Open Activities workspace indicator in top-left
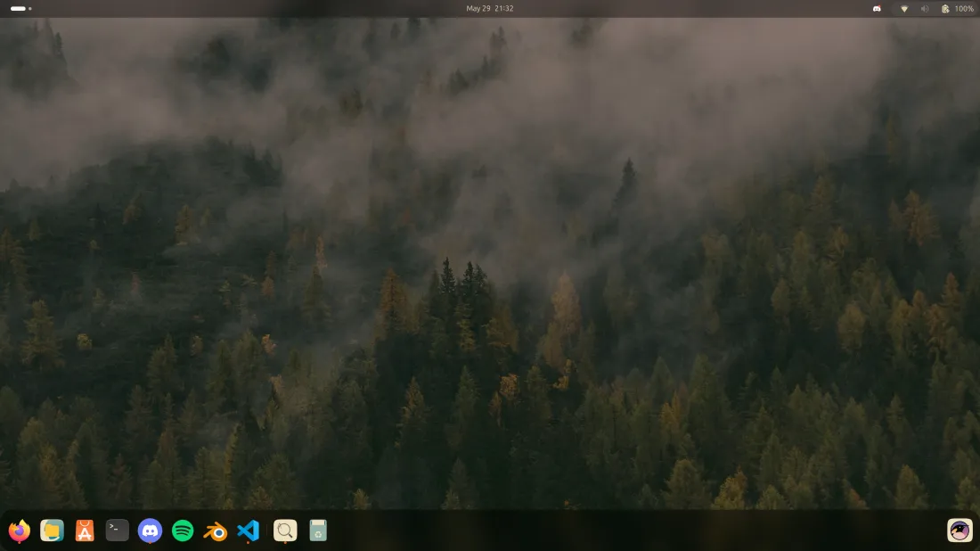 pos(20,9)
